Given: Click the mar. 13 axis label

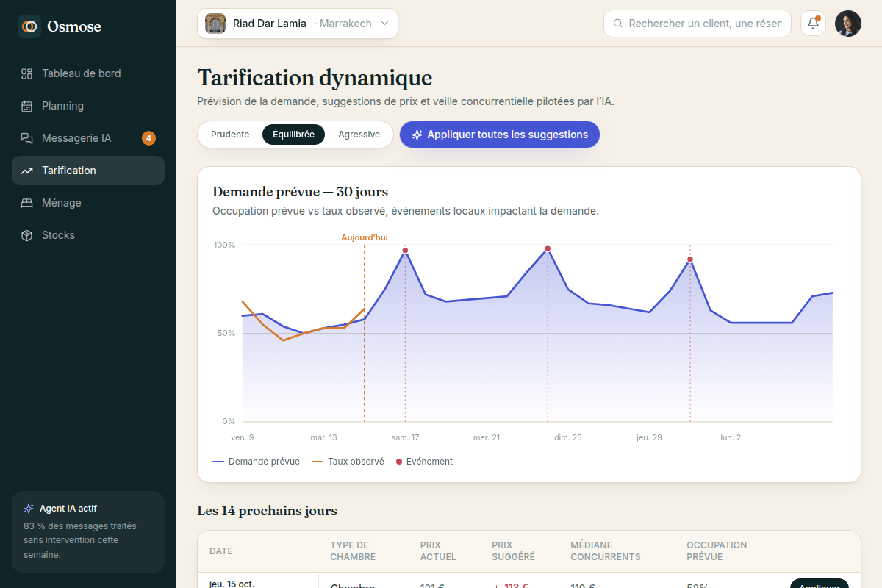Looking at the screenshot, I should (x=323, y=437).
